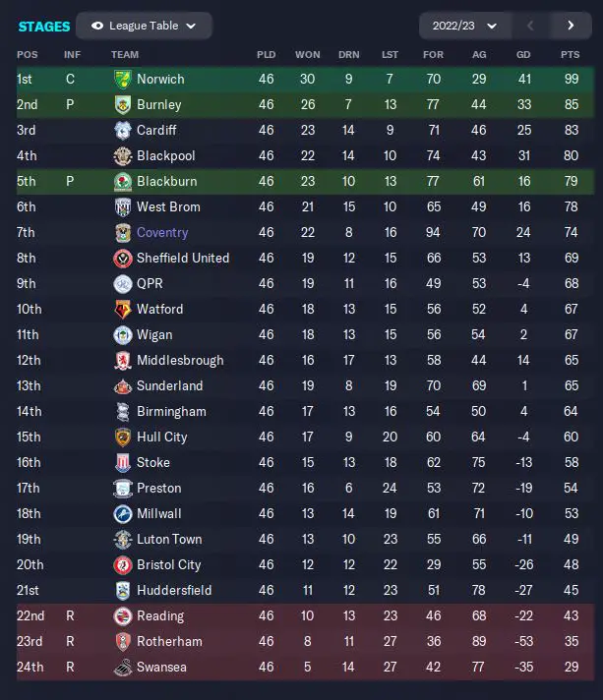This screenshot has width=603, height=700.
Task: Go to next season with right arrow
Action: coord(571,26)
